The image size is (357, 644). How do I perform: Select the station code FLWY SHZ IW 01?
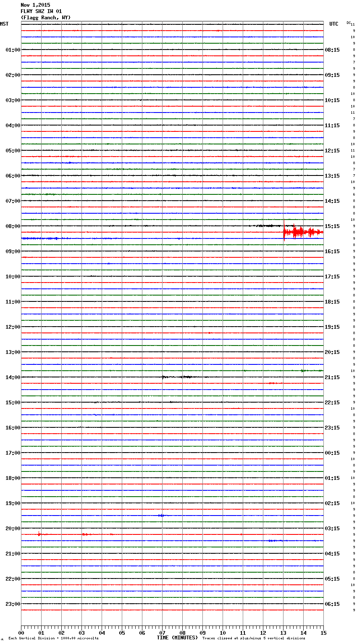(x=41, y=11)
